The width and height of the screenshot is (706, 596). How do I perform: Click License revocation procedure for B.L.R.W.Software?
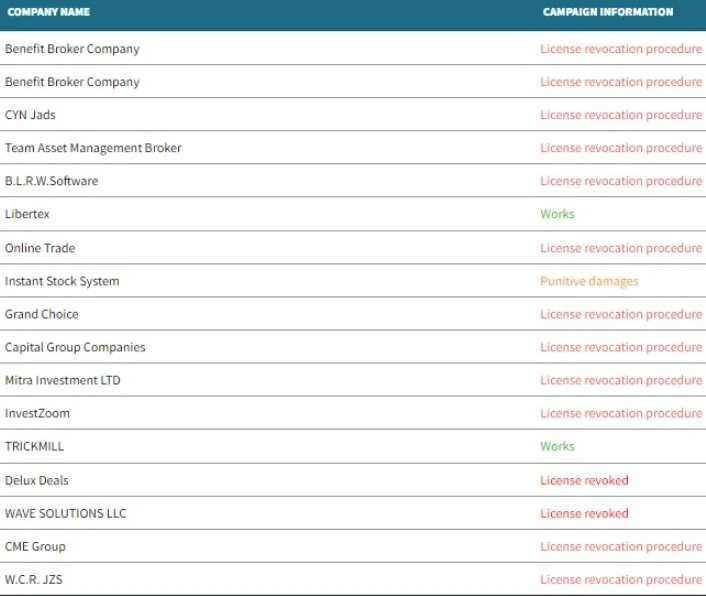[621, 181]
